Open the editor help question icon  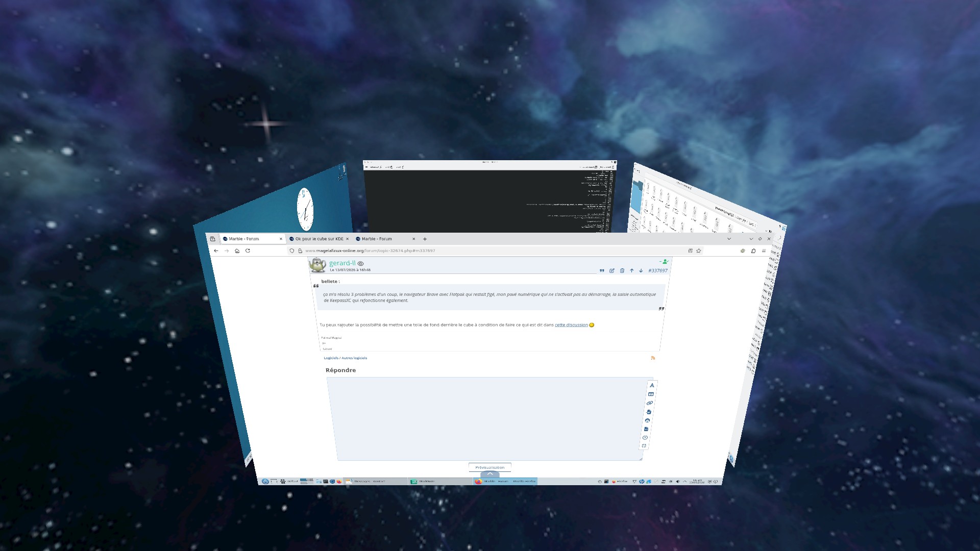tap(645, 438)
